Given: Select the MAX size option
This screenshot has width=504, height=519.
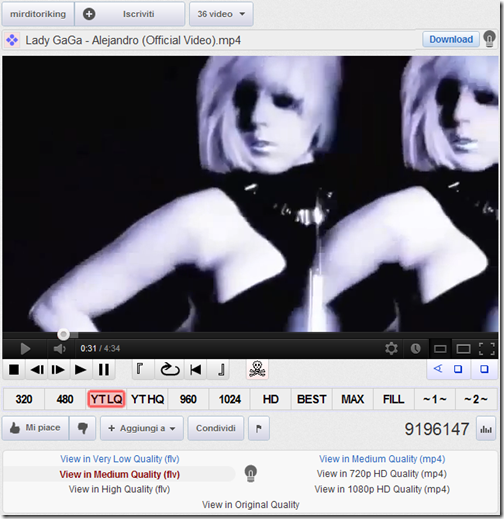Looking at the screenshot, I should click(x=353, y=399).
